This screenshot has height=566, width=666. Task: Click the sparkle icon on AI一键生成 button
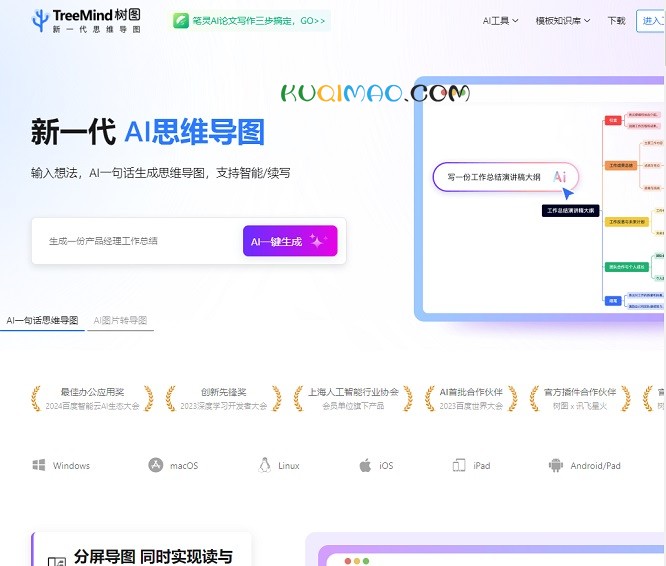(x=318, y=241)
